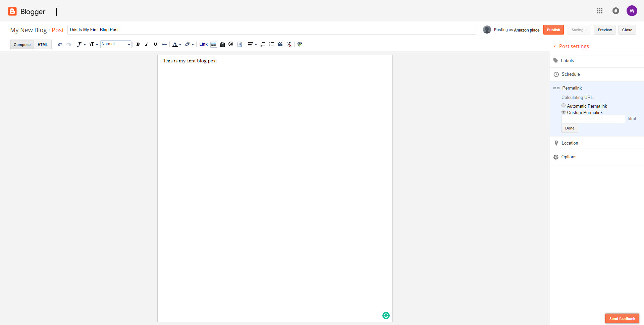This screenshot has width=644, height=325.
Task: Open the Normal paragraph style dropdown
Action: coord(116,44)
